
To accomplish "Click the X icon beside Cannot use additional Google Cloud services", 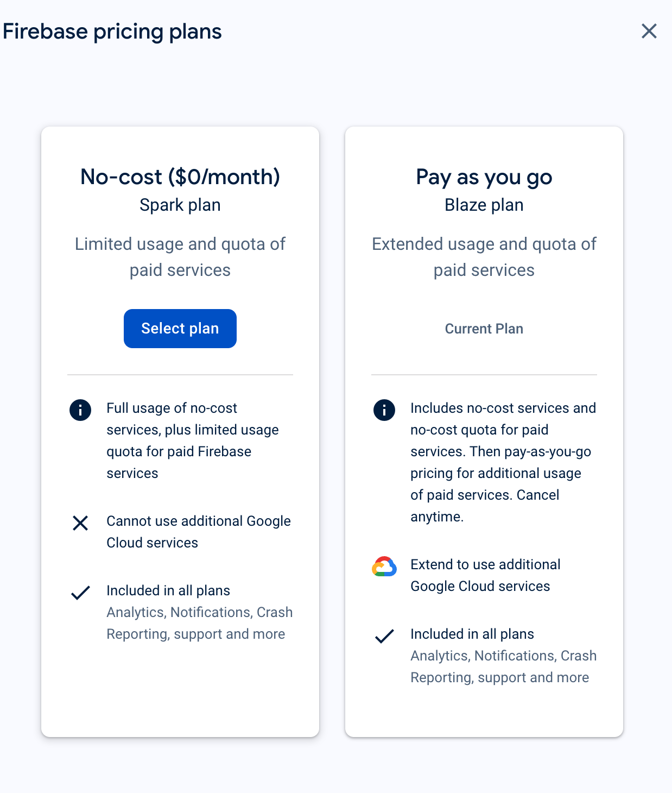I will [x=80, y=523].
